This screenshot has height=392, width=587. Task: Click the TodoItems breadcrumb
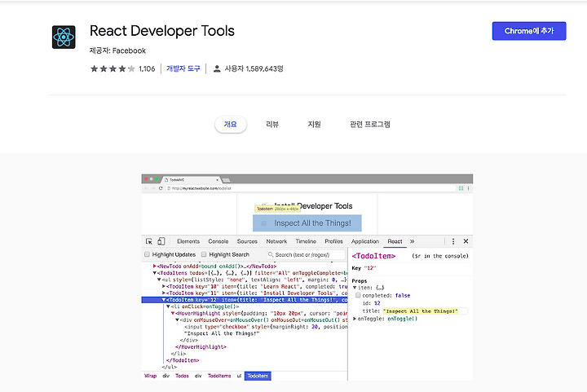(x=219, y=376)
